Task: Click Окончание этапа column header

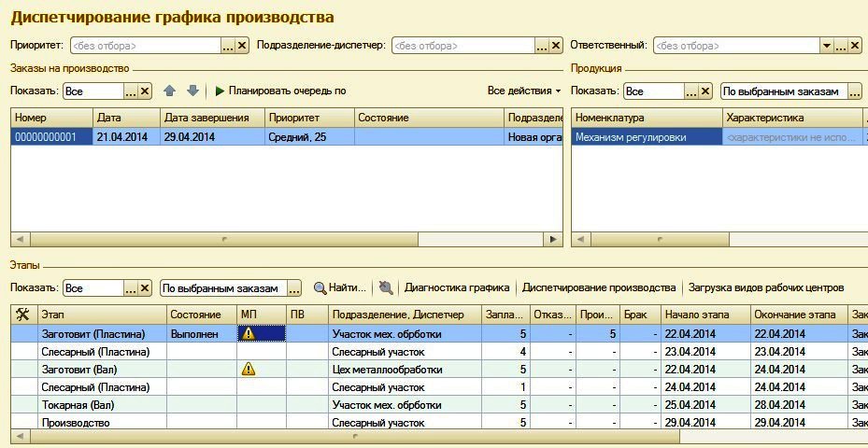Action: [x=798, y=315]
